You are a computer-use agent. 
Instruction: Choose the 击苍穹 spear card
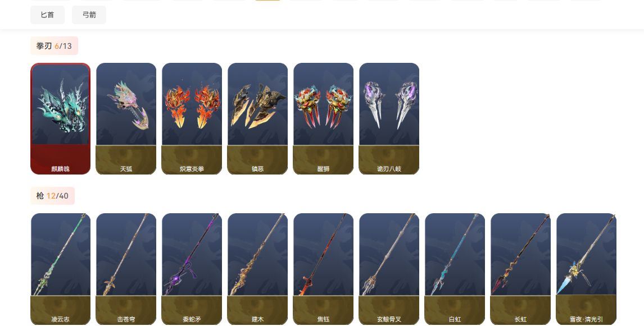(126, 269)
